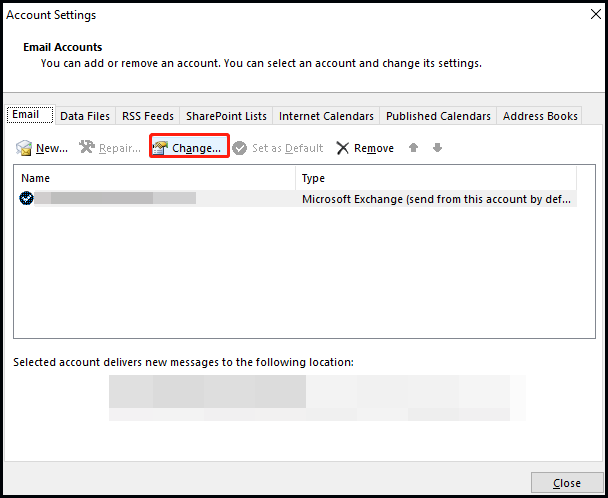Click the Type column header
608x498 pixels.
436,178
